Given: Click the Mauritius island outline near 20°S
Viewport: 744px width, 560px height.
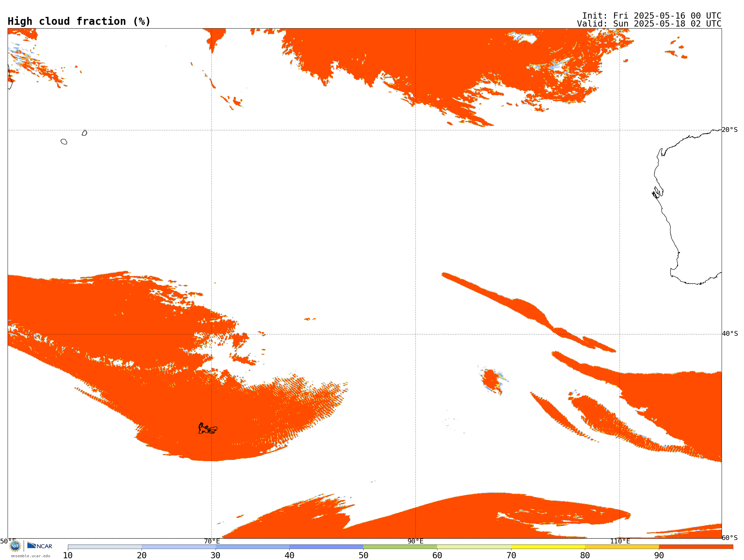Looking at the screenshot, I should [84, 133].
